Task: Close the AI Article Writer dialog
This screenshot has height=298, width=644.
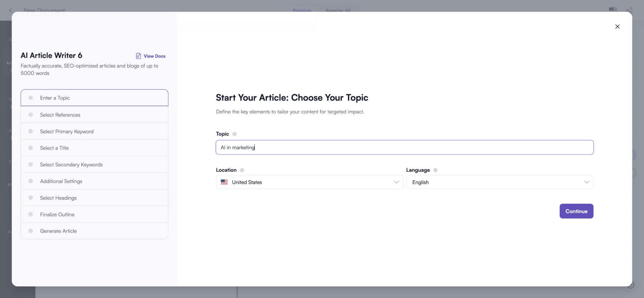Action: pyautogui.click(x=617, y=27)
